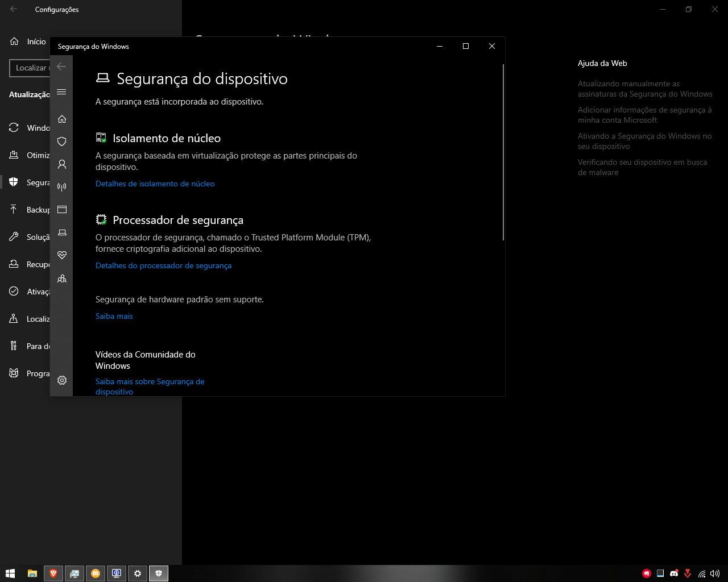Open account protection person icon
Image resolution: width=728 pixels, height=582 pixels.
pos(62,164)
